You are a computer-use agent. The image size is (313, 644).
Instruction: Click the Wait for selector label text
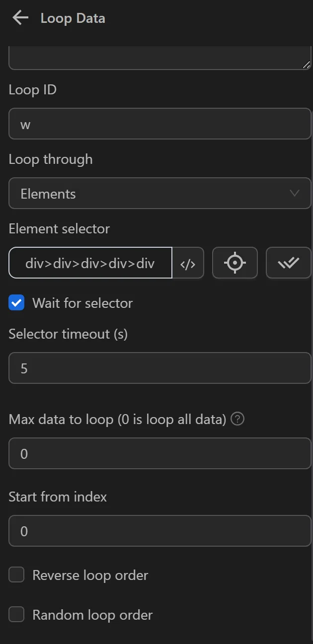[x=82, y=303]
